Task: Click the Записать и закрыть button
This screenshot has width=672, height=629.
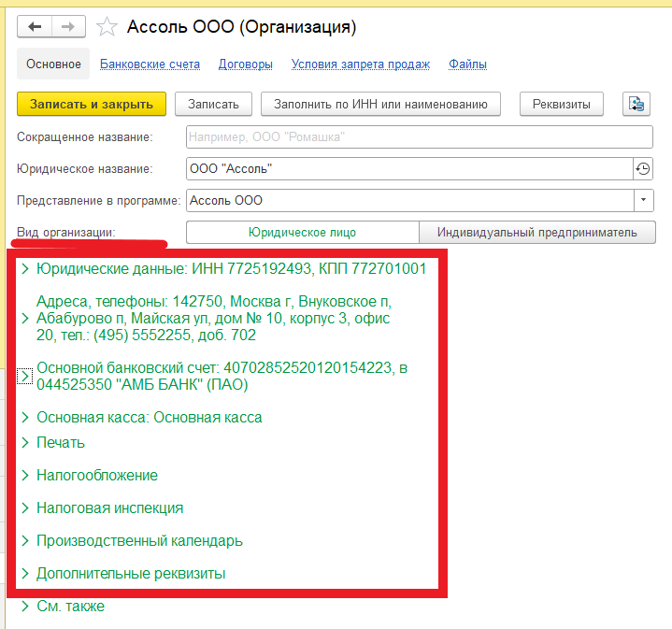Action: [x=92, y=104]
